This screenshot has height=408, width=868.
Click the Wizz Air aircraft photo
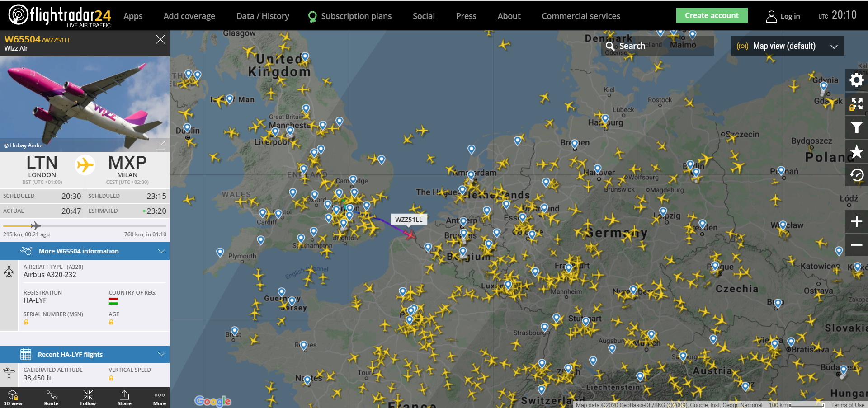[85, 104]
